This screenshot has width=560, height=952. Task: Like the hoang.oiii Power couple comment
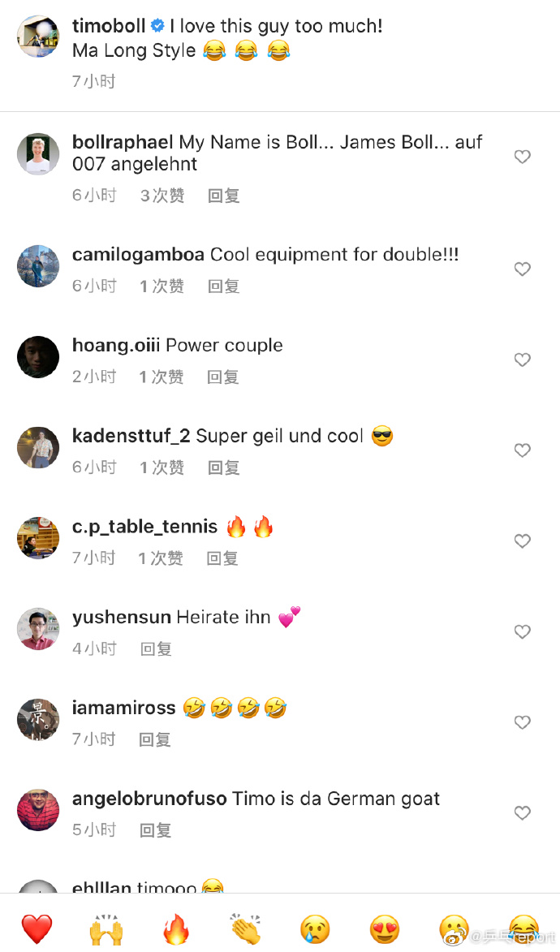click(x=523, y=360)
